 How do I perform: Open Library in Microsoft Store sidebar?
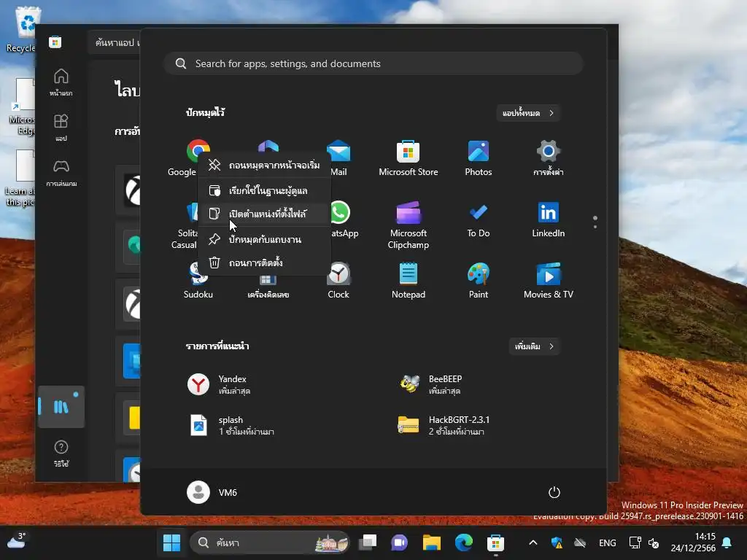(x=61, y=407)
